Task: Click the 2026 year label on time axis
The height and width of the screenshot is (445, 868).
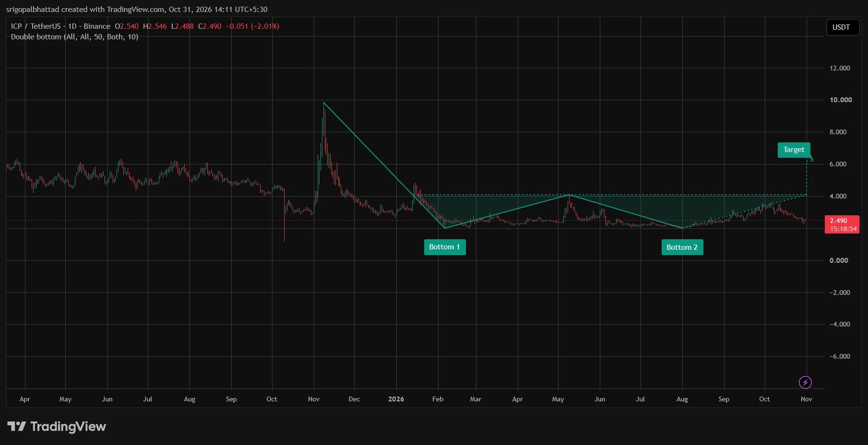Action: [x=396, y=399]
